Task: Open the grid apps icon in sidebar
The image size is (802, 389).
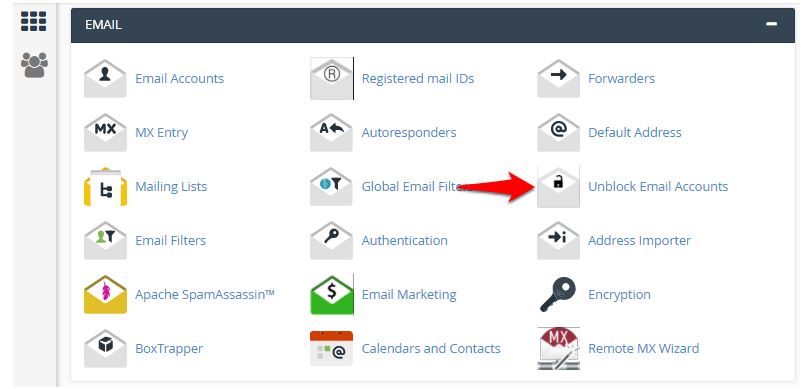Action: coord(34,21)
